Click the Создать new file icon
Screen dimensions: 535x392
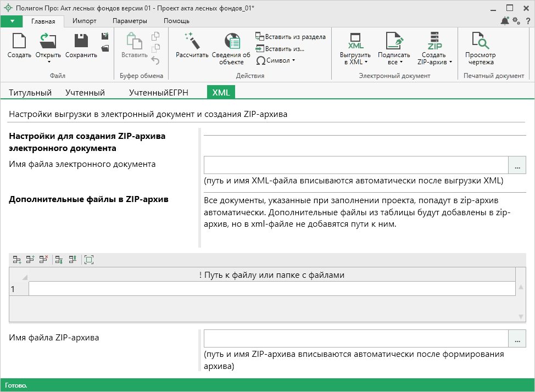point(19,42)
